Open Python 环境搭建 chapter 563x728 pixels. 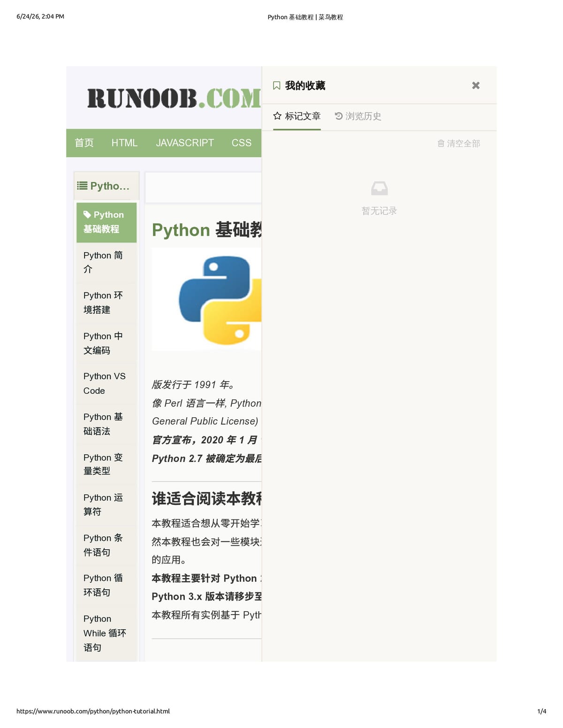107,303
